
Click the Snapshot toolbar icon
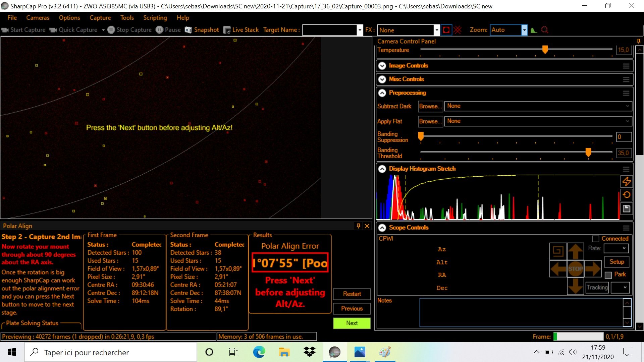point(188,30)
